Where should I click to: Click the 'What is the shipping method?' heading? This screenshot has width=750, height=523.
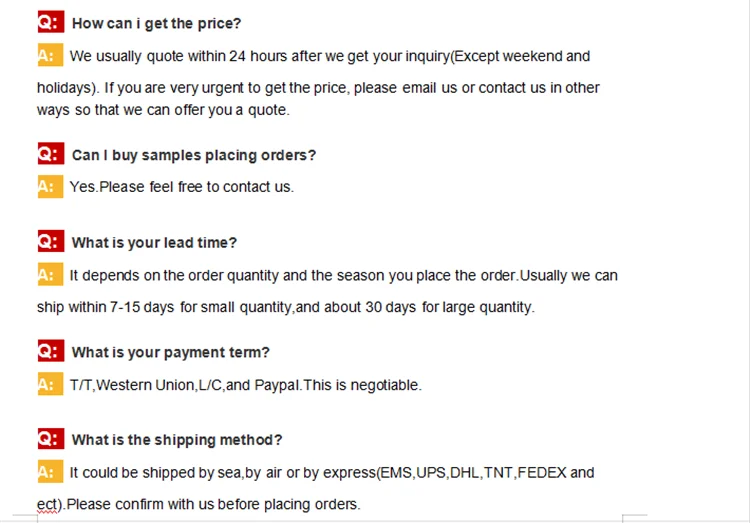pyautogui.click(x=177, y=440)
